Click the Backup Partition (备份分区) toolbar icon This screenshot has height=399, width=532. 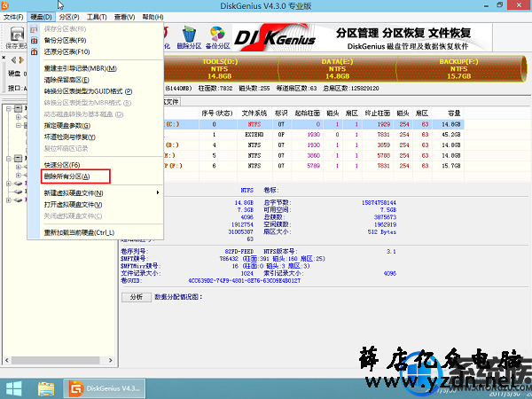217,37
